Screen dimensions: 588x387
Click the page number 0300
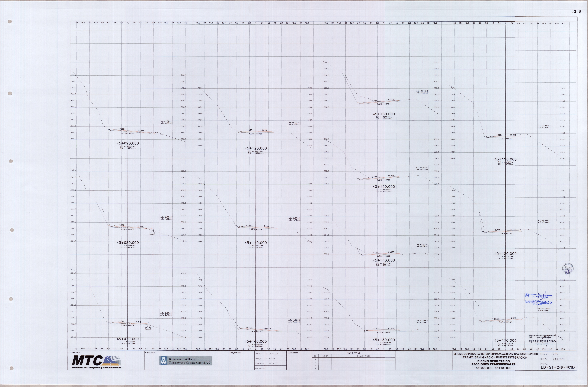tap(576, 11)
